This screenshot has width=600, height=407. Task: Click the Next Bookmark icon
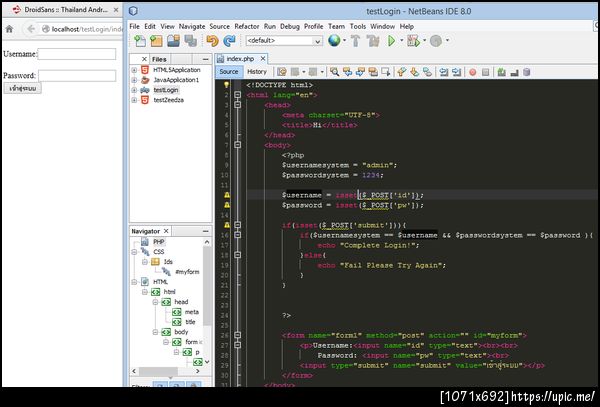pos(414,72)
